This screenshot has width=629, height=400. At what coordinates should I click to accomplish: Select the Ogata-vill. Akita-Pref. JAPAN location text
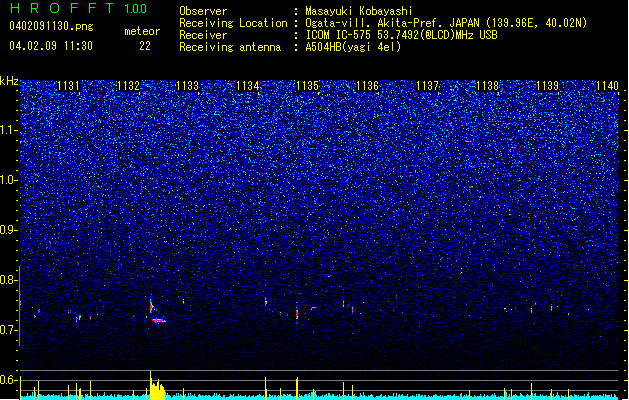click(446, 23)
